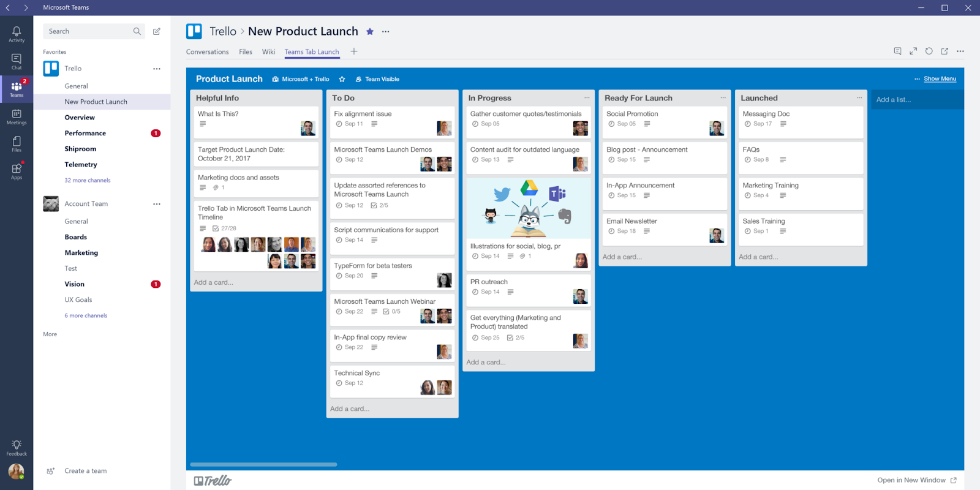Open the Activity feed in the sidebar

coord(17,34)
